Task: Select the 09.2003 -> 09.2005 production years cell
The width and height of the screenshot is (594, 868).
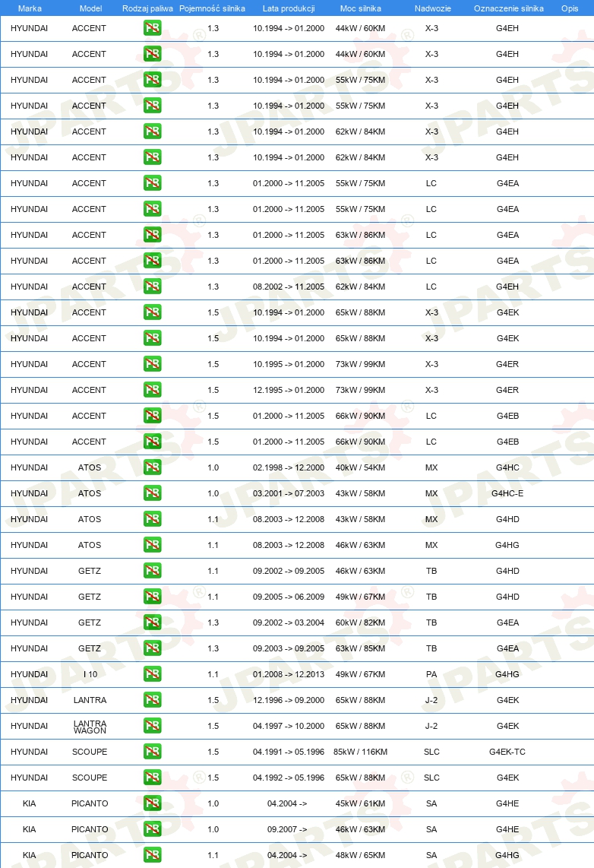Action: pyautogui.click(x=289, y=648)
